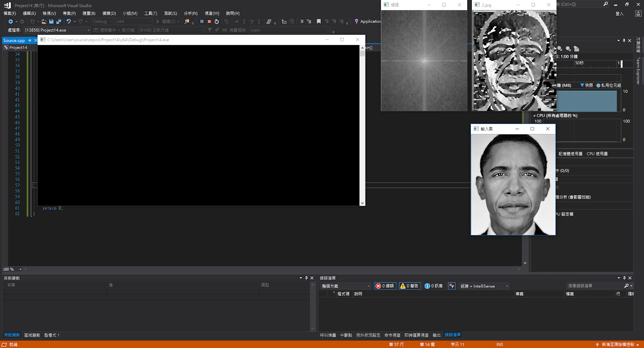Screen dimensions: 644x348
Task: Toggle a bookmark using the bookmark icon
Action: 319,21
